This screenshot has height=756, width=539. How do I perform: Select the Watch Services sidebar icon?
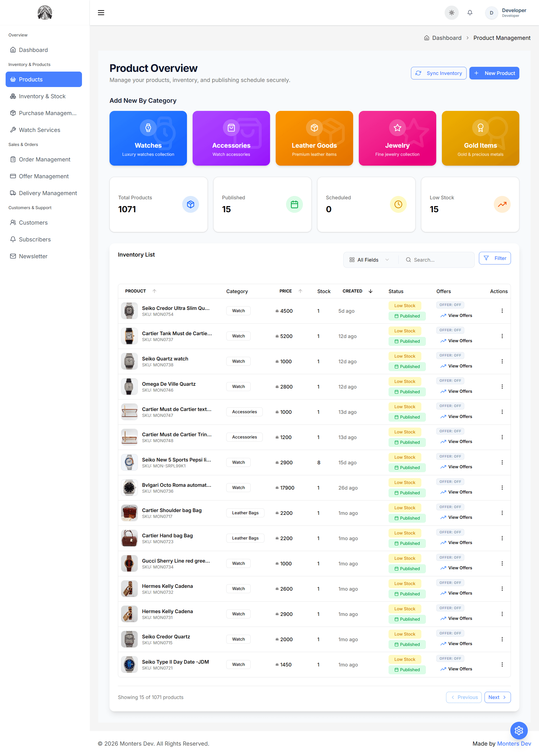pyautogui.click(x=13, y=130)
